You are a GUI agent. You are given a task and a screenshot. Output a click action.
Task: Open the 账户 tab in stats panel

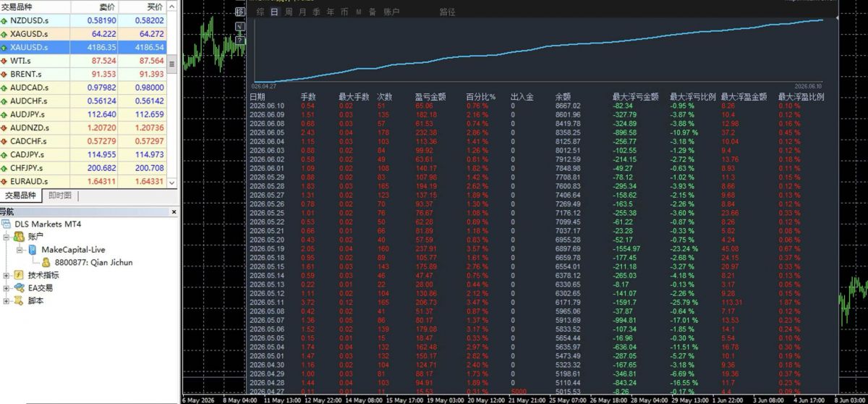point(391,12)
